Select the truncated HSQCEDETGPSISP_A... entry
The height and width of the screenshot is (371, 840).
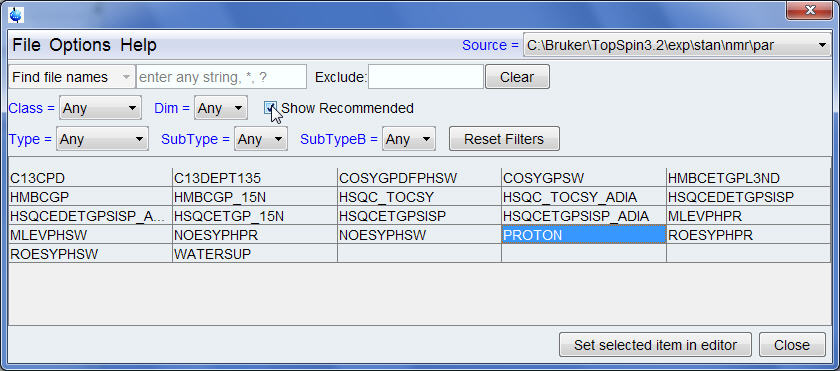[91, 216]
